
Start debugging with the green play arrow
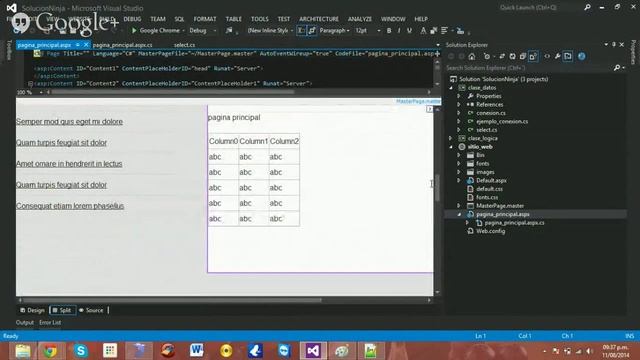(134, 30)
